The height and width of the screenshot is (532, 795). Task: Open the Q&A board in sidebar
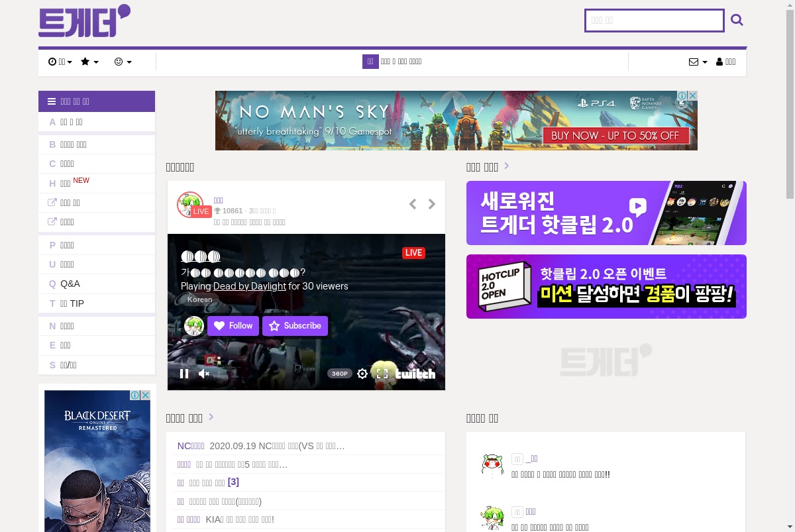coord(97,284)
